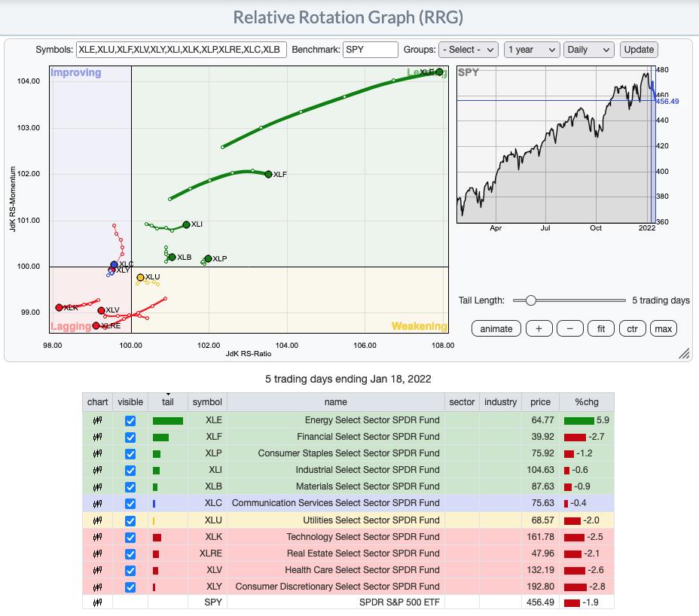Click the Energy Select Sector SPDR Fund name
Image resolution: width=699 pixels, height=616 pixels.
pos(372,420)
